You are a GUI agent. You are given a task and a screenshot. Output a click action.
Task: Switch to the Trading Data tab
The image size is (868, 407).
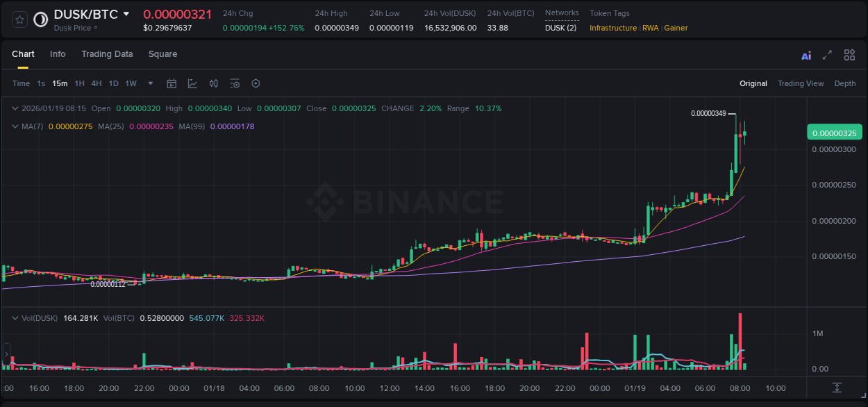click(x=107, y=54)
